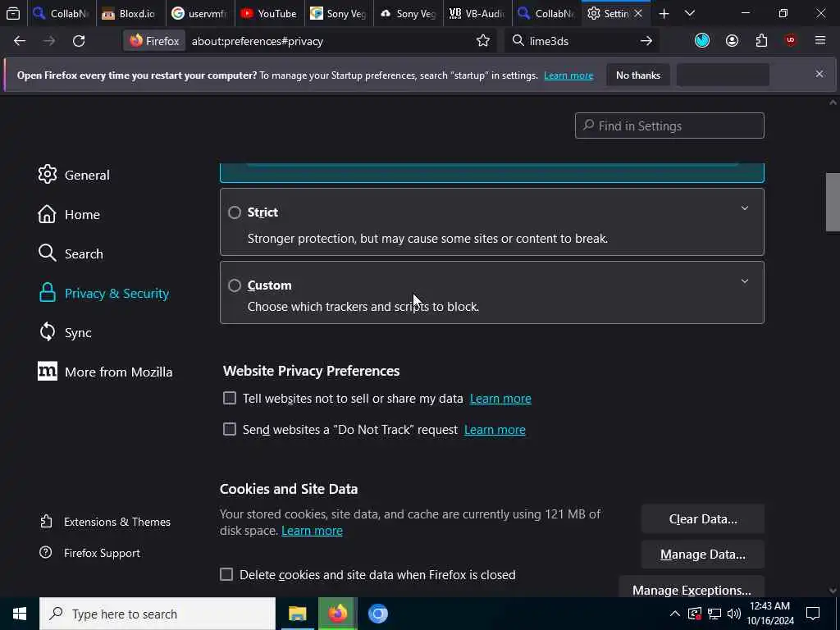This screenshot has width=840, height=630.
Task: Close the Settings tab
Action: point(638,13)
